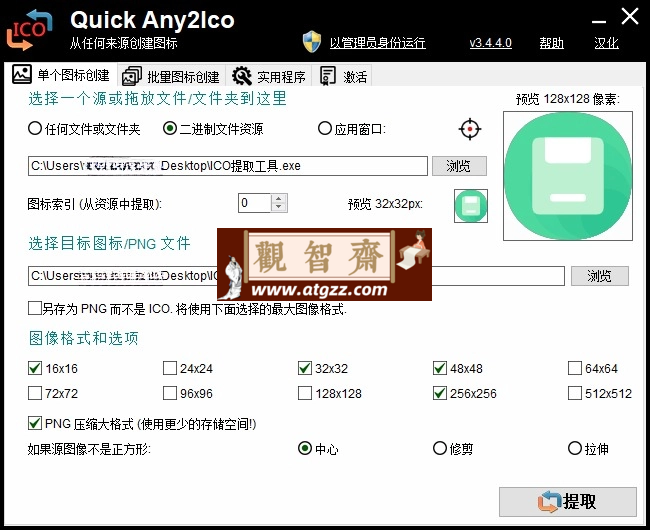Click 浏览 next to source path
The image size is (650, 530).
pos(459,166)
